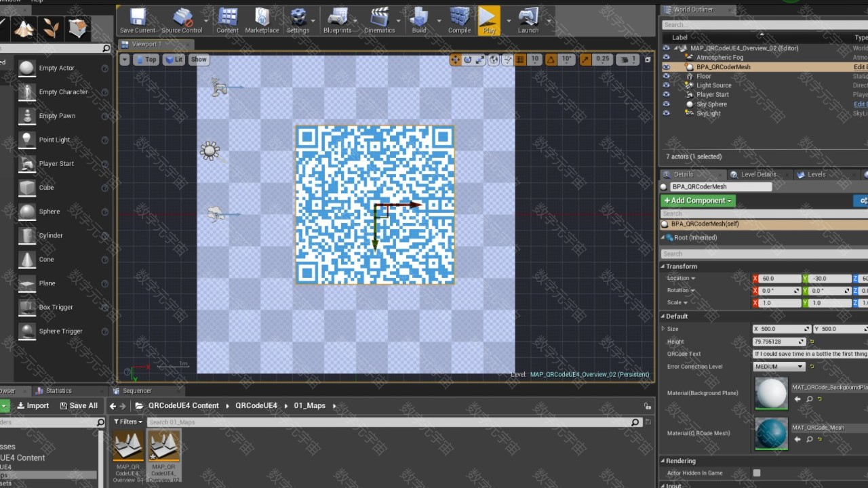868x488 pixels.
Task: Toggle visibility of Light Source eye icon
Action: [x=666, y=85]
